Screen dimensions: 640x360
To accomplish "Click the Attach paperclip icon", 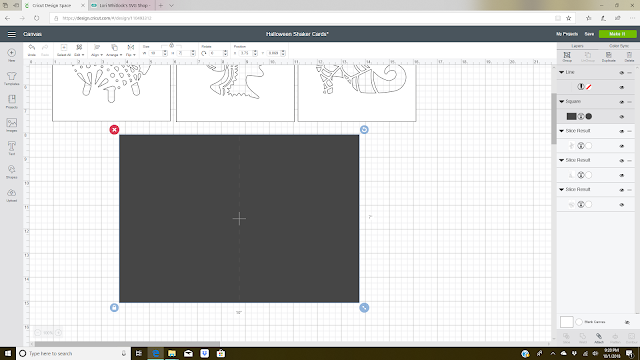I will coord(599,336).
